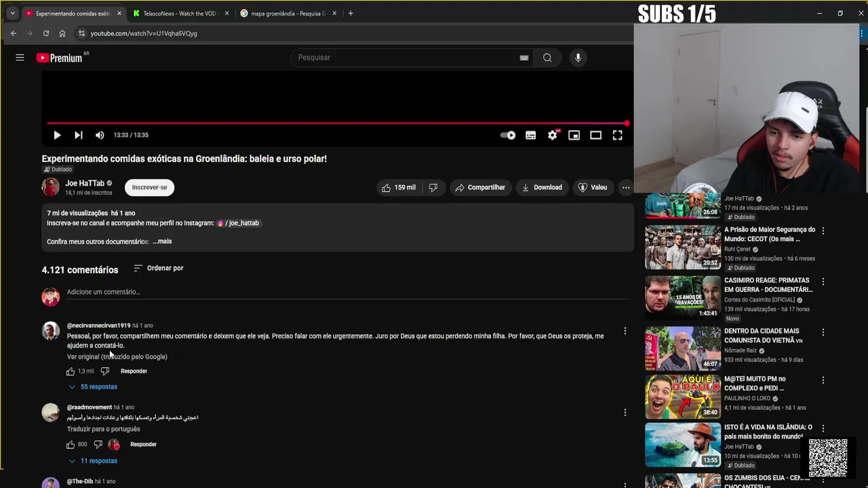This screenshot has width=868, height=488.
Task: Reply to the raadmovement comment
Action: pyautogui.click(x=143, y=445)
